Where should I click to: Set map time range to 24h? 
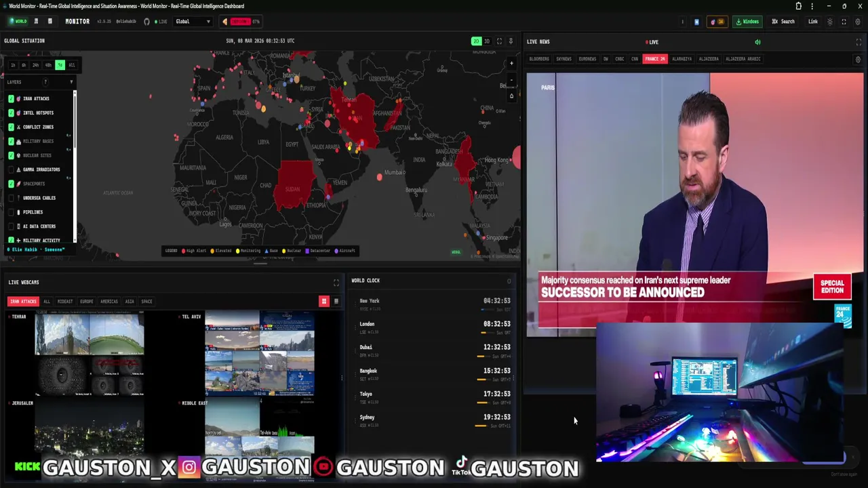coord(35,65)
